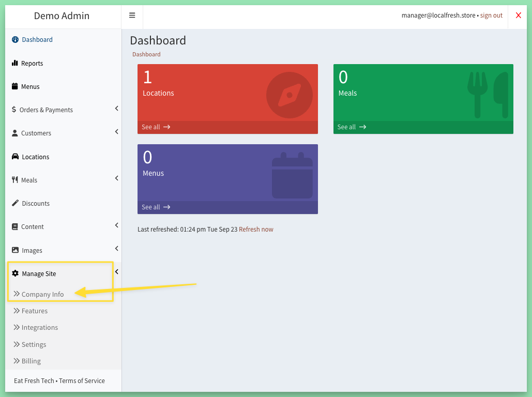Click the manager@localfresh.store account email

click(x=438, y=16)
